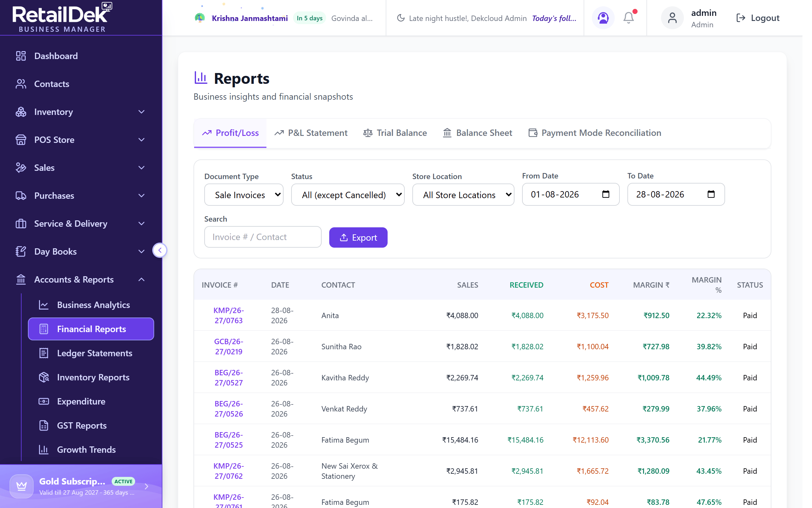
Task: Switch to the P&L Statement tab
Action: [x=311, y=133]
